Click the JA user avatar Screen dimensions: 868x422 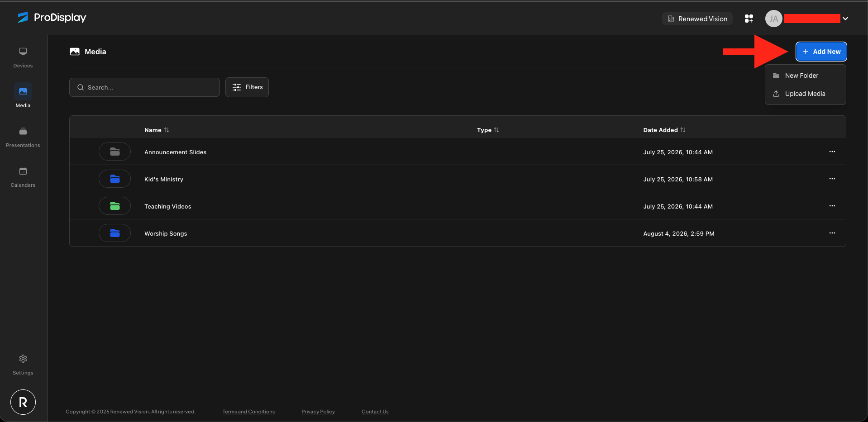[773, 19]
